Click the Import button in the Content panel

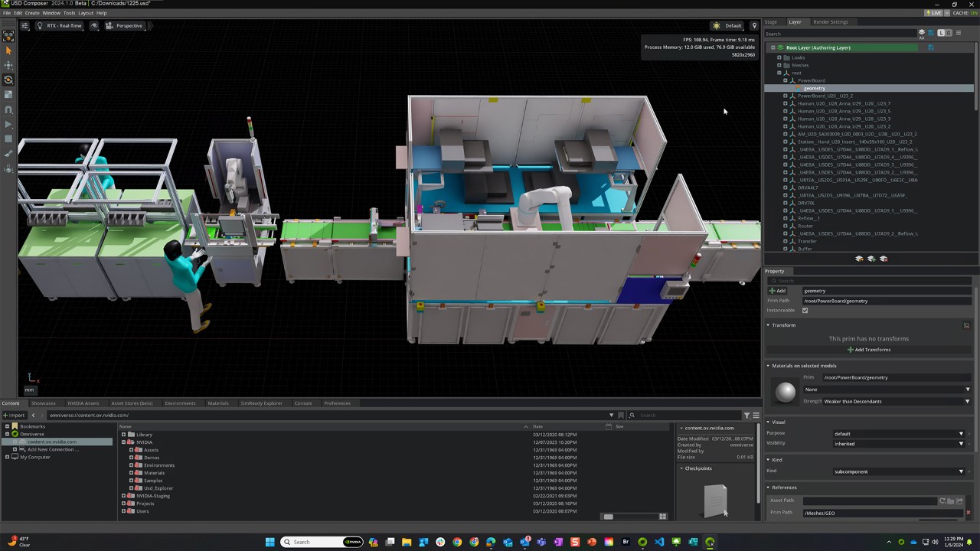tap(15, 415)
